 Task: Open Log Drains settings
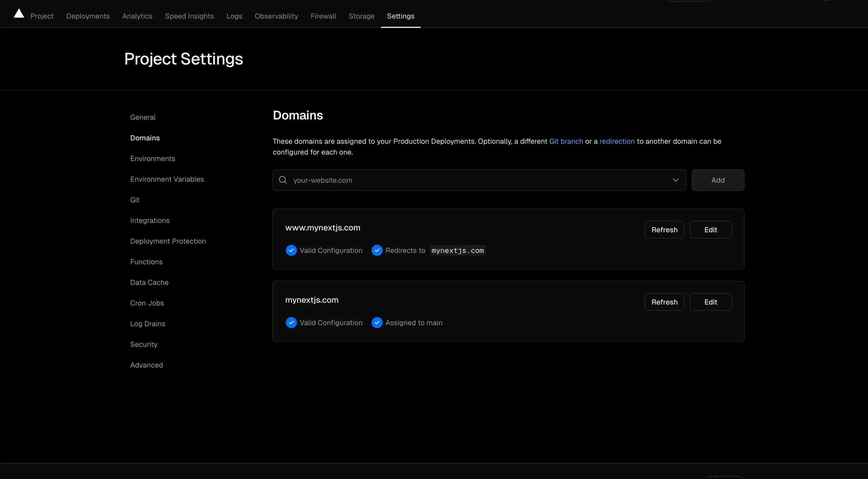[x=147, y=324]
